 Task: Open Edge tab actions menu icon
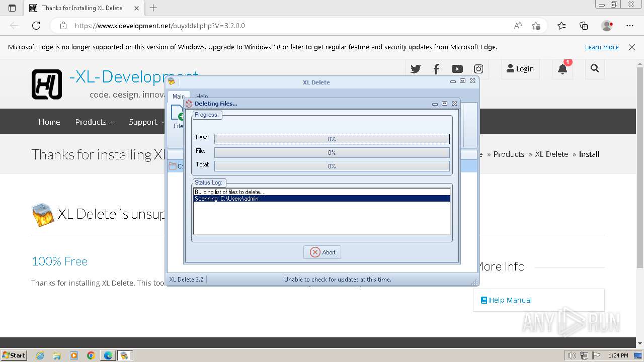pyautogui.click(x=12, y=8)
